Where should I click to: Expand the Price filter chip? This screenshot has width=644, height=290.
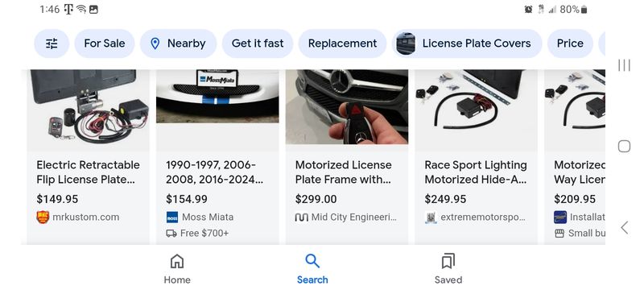(x=570, y=43)
